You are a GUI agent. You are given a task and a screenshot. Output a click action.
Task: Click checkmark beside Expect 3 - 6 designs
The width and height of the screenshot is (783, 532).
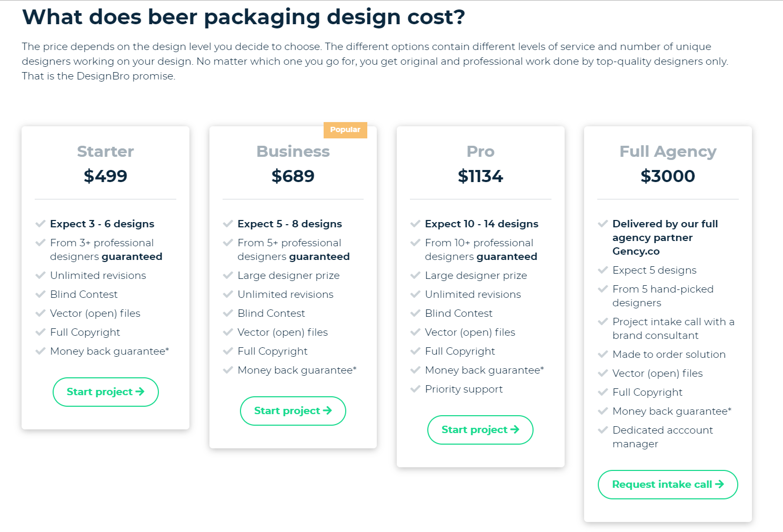[41, 224]
